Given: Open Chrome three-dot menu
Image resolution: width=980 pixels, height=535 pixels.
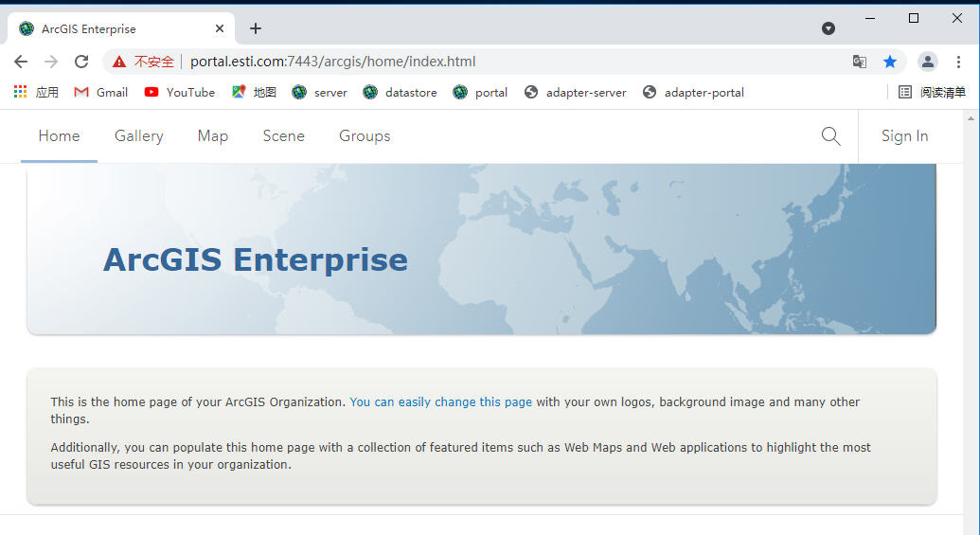Looking at the screenshot, I should tap(958, 62).
